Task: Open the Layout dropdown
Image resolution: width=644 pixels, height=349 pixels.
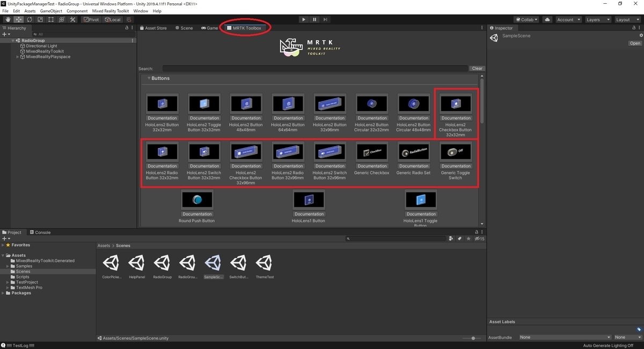Action: (627, 19)
